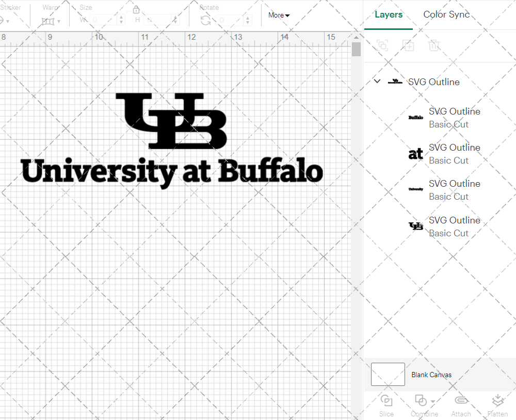Toggle the size lock aspect ratio padlock
516x420 pixels.
[136, 9]
